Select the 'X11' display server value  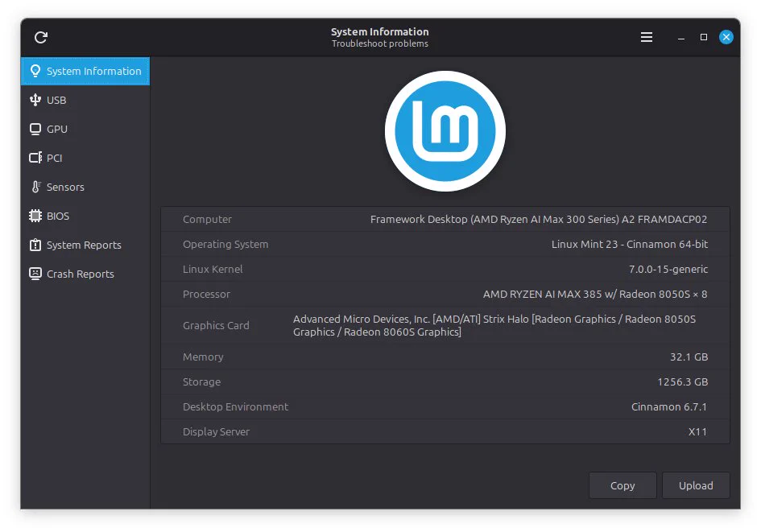(697, 431)
